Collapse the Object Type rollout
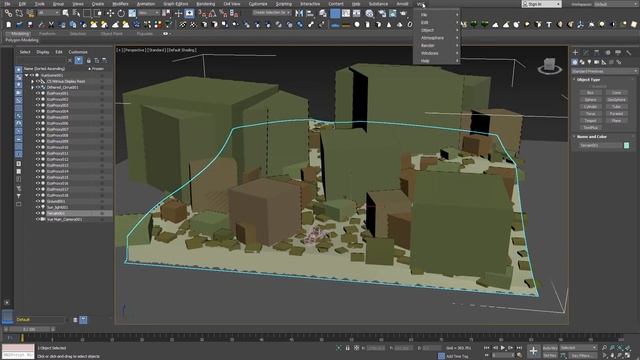Viewport: 640px width, 360px height. 588,80
